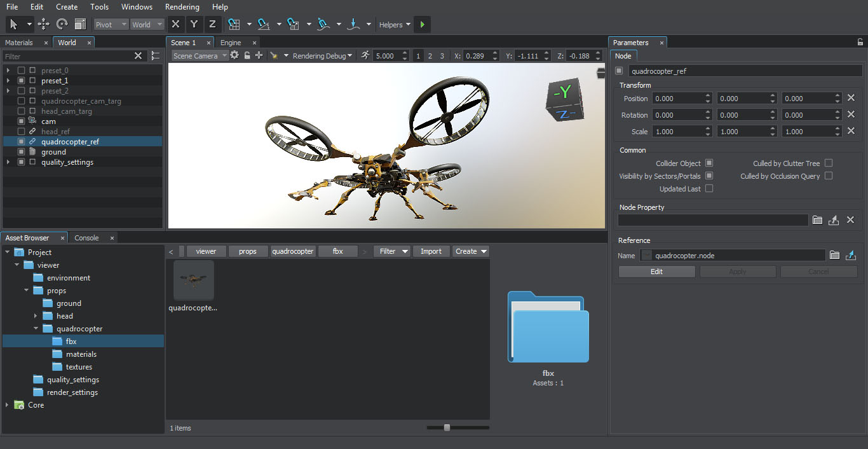Enable Culled by Clutter Tree checkbox
The height and width of the screenshot is (449, 868).
tap(828, 163)
